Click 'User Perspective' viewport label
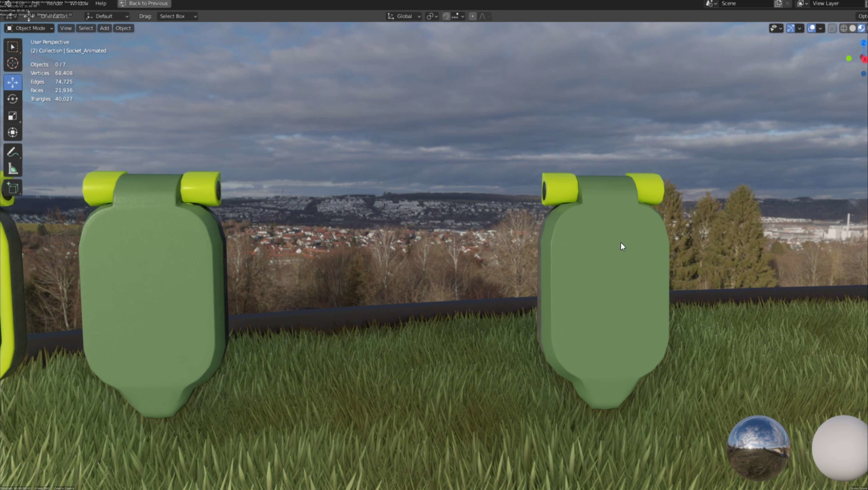Viewport: 868px width, 490px height. (50, 42)
